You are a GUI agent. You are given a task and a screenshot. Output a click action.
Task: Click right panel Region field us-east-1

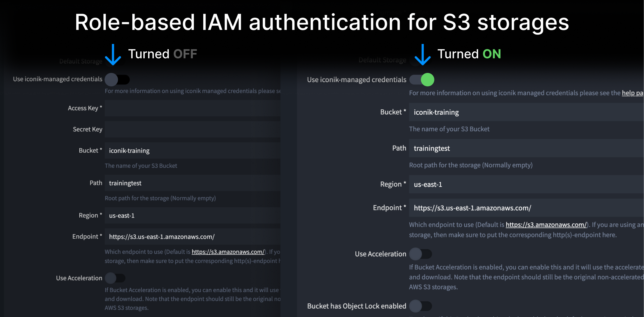pyautogui.click(x=526, y=184)
